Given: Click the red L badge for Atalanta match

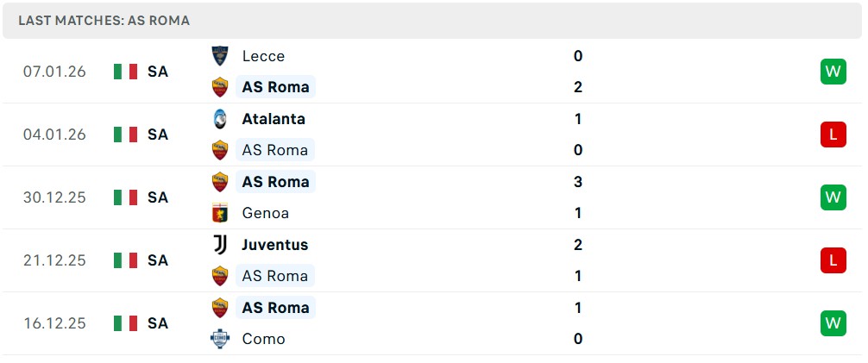Looking at the screenshot, I should pyautogui.click(x=833, y=135).
